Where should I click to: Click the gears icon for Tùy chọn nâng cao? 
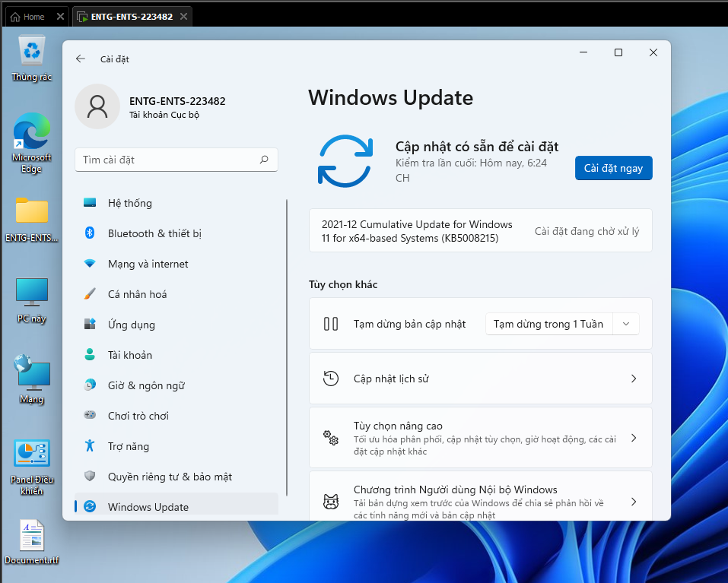pos(331,437)
